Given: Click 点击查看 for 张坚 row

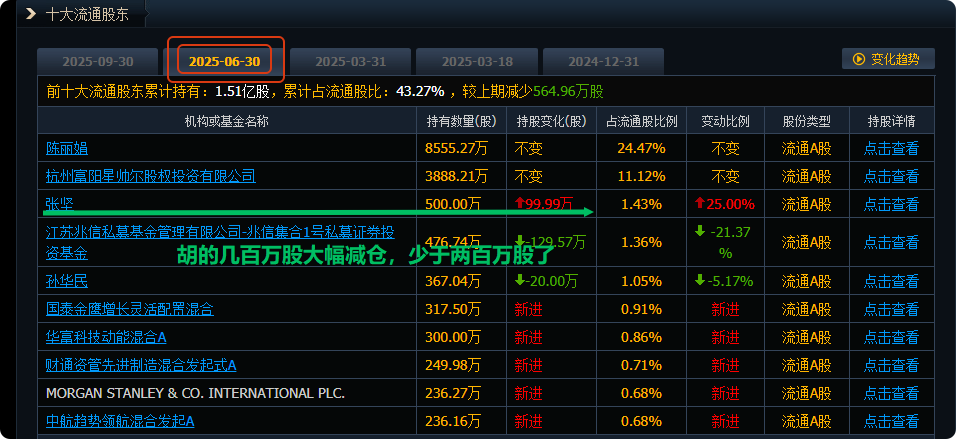Looking at the screenshot, I should tap(891, 204).
